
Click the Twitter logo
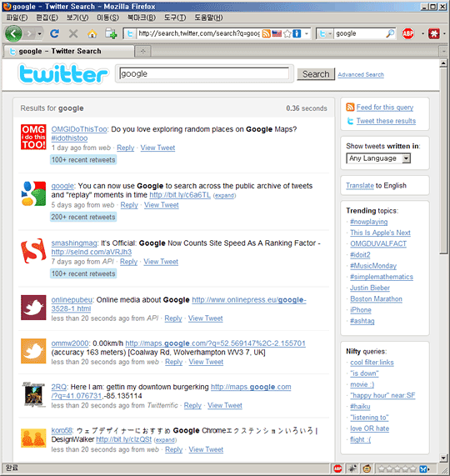[x=63, y=73]
